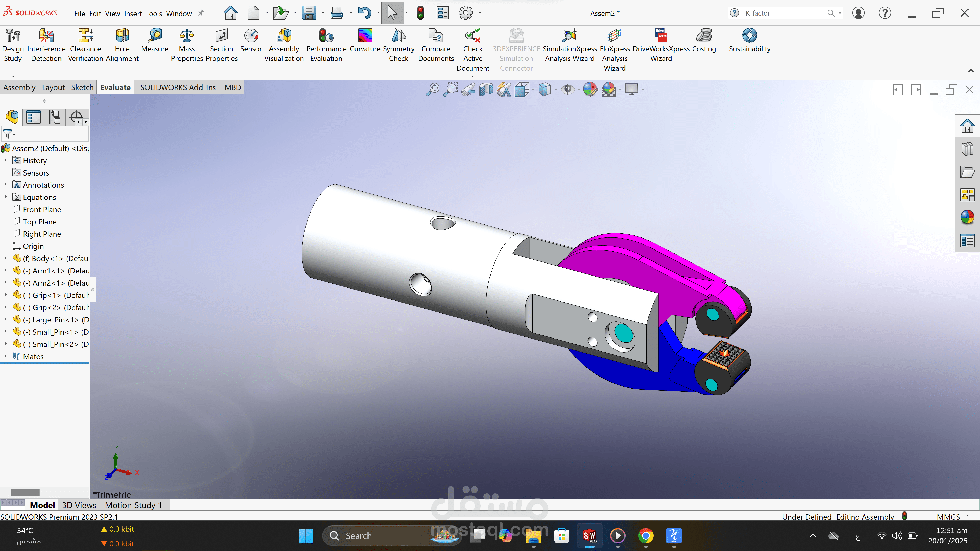The image size is (980, 551).
Task: Open Design Study
Action: [13, 45]
